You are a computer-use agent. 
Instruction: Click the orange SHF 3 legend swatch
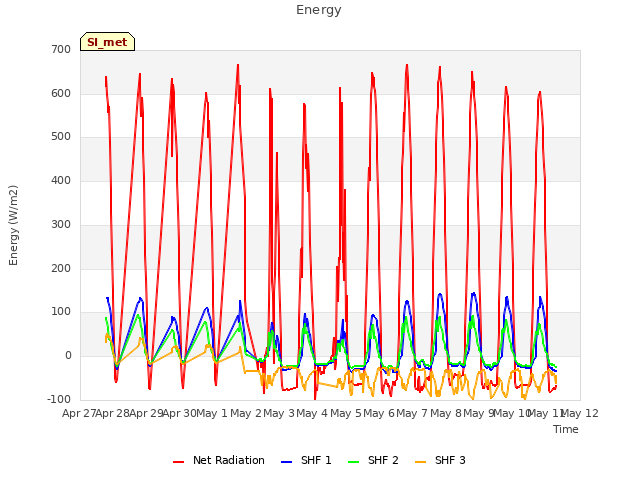[420, 462]
